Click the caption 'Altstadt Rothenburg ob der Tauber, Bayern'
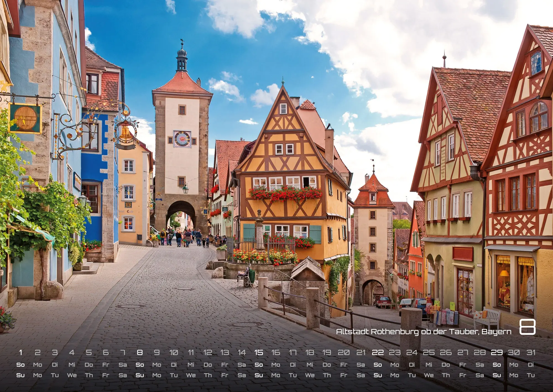The image size is (553, 392). 424,332
